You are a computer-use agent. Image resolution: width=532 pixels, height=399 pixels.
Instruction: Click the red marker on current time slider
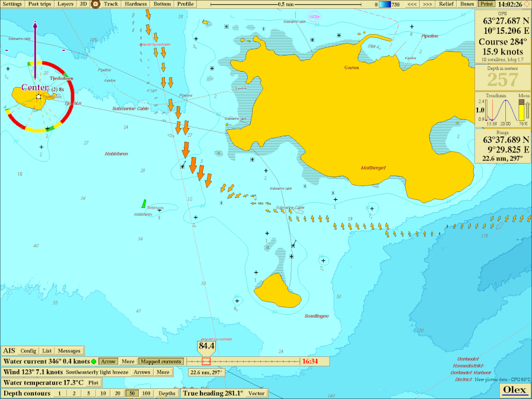[x=206, y=361]
